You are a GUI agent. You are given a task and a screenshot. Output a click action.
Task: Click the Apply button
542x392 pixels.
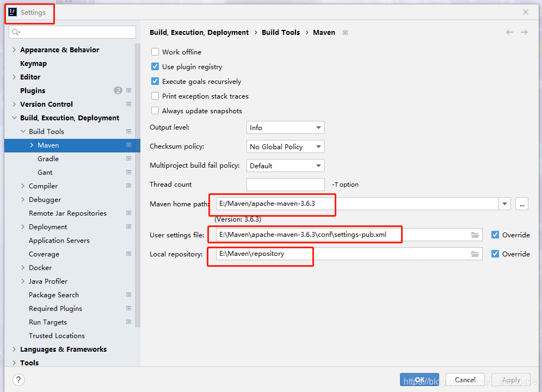point(511,379)
